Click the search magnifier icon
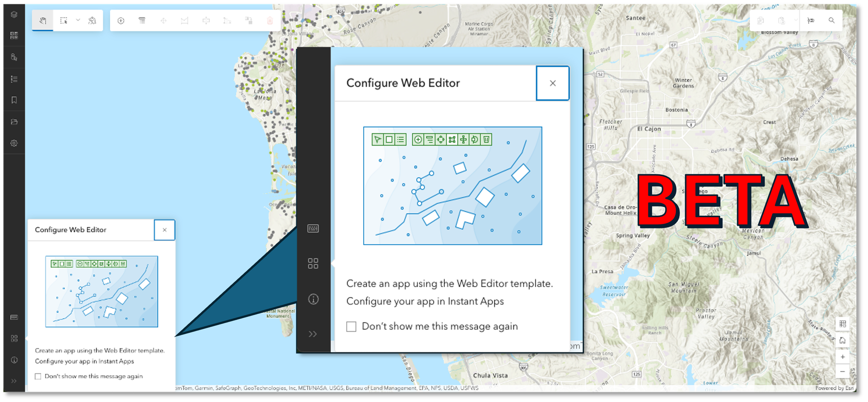The image size is (868, 402). (x=831, y=21)
